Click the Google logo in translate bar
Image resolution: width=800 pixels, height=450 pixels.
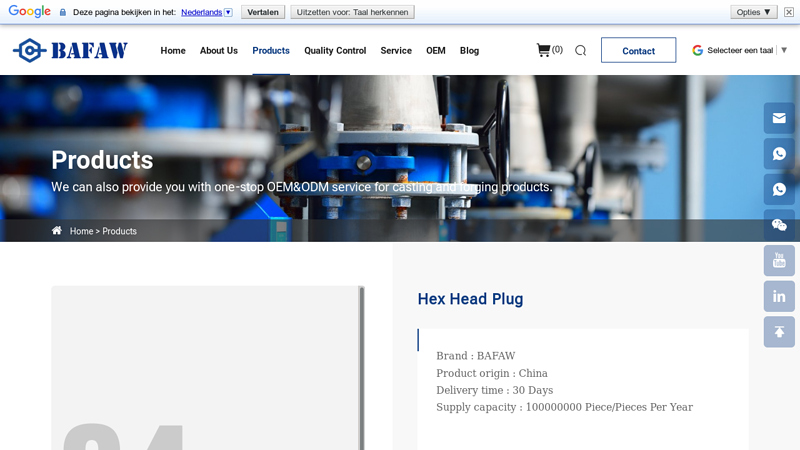point(30,11)
